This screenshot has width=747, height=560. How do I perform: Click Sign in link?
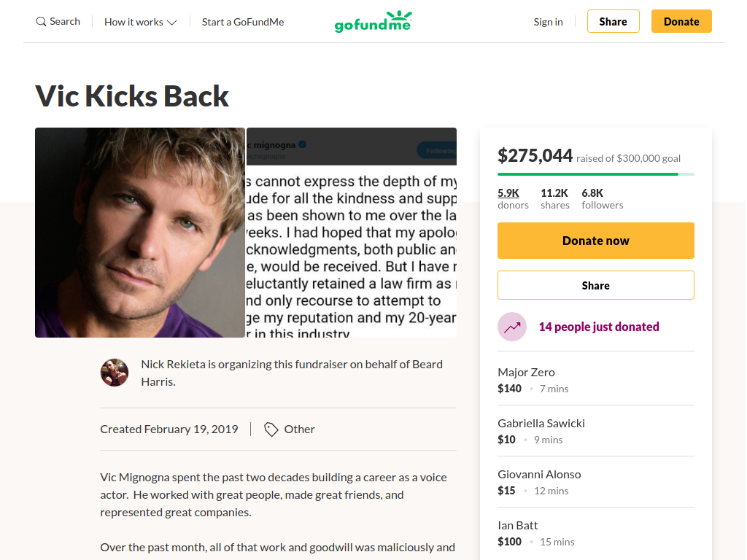click(548, 22)
